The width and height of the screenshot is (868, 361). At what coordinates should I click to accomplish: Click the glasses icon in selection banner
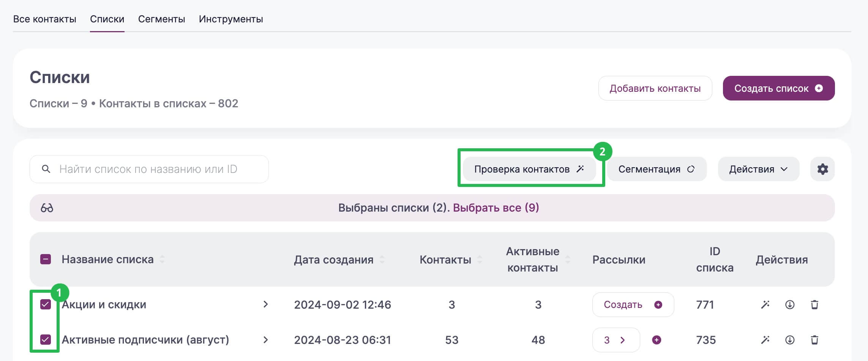[47, 208]
